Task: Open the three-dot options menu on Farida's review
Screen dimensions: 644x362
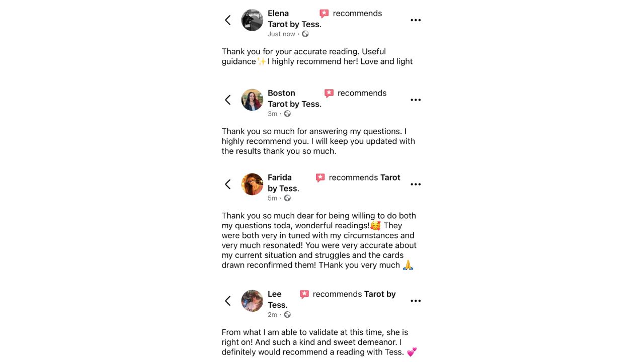Action: [x=416, y=185]
